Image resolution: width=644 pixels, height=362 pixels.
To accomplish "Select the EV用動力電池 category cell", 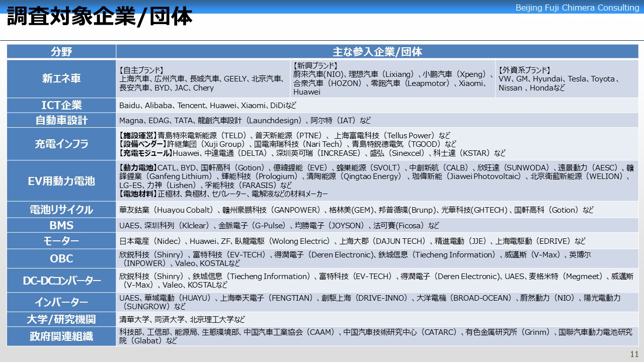I will tap(61, 181).
